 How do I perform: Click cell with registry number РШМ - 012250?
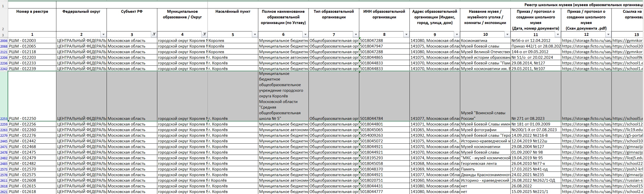(x=32, y=118)
